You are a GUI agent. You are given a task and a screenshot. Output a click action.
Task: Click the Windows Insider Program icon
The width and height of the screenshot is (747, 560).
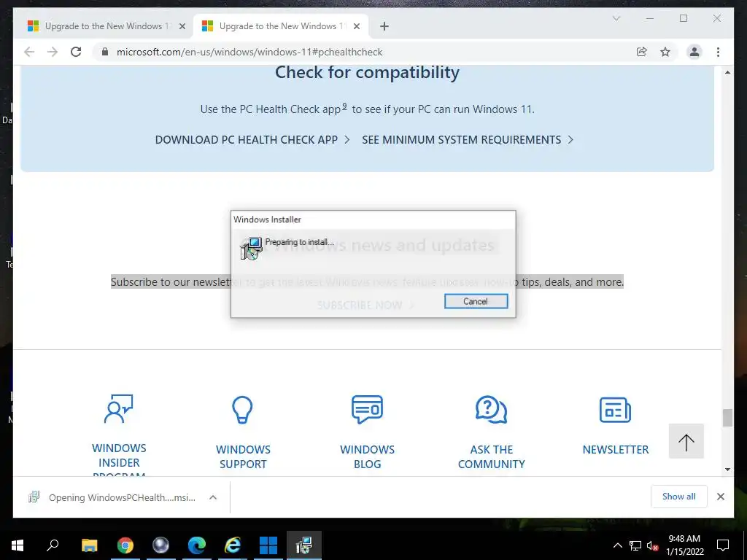(119, 408)
